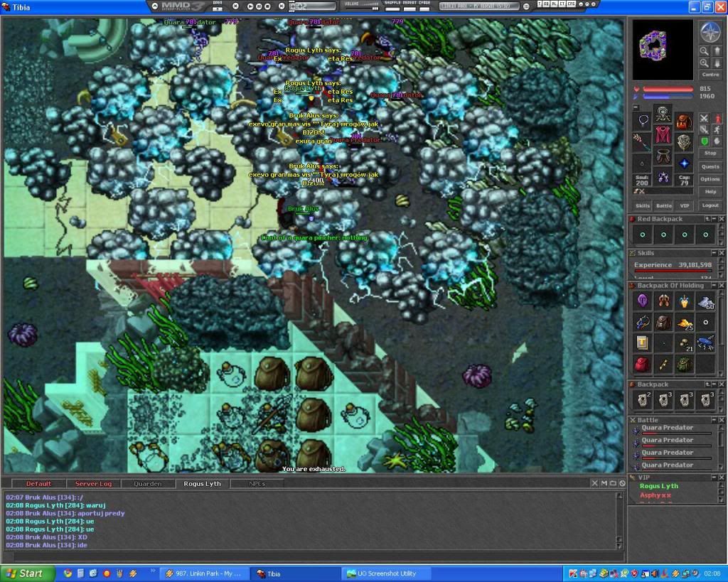The height and width of the screenshot is (582, 728).
Task: Click the amulet slot in the inventory
Action: click(643, 121)
